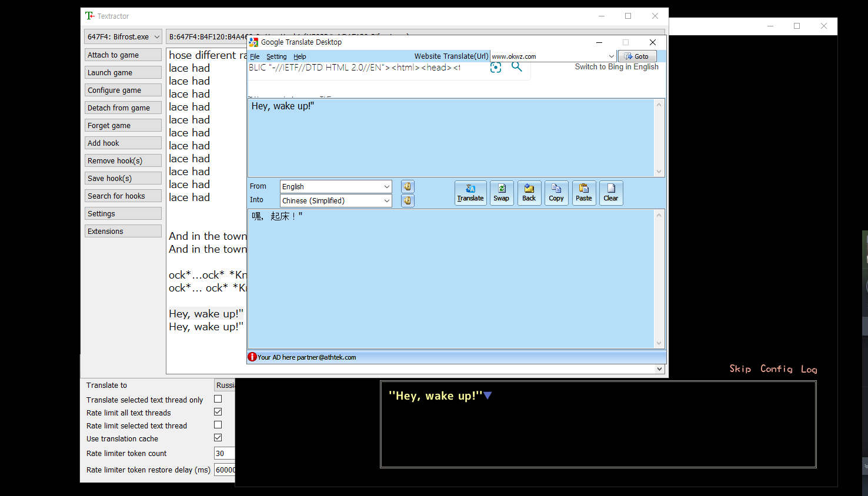
Task: Click the Goto button beside the URL box
Action: coord(637,56)
